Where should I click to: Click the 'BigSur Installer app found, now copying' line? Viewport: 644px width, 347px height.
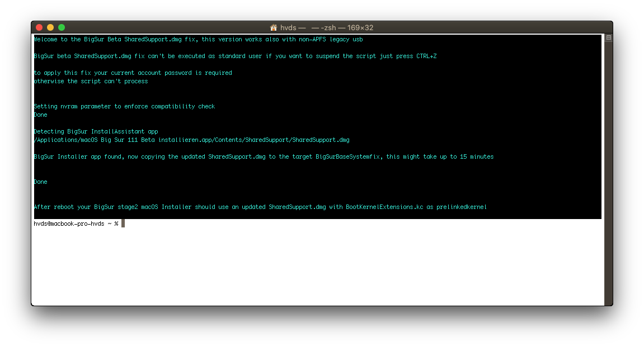pyautogui.click(x=264, y=156)
